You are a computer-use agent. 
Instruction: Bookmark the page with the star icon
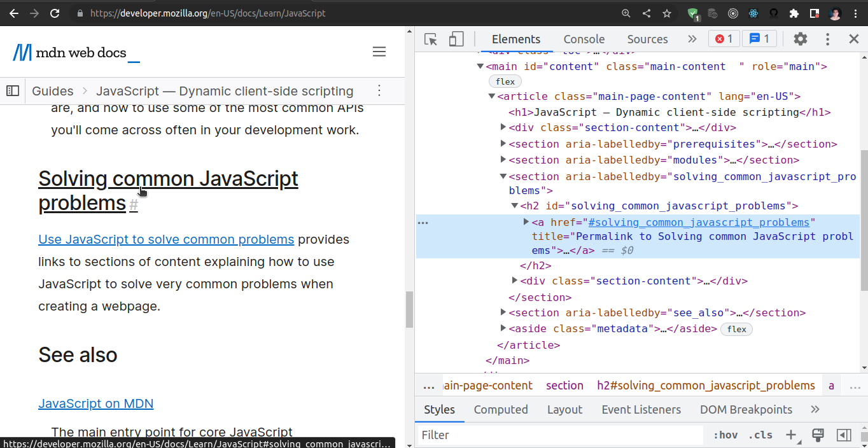[x=666, y=13]
